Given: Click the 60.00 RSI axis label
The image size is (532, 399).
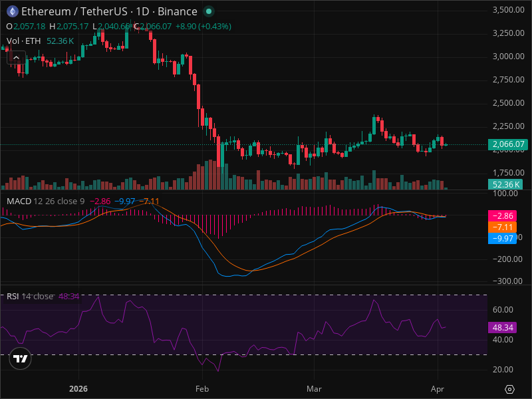Looking at the screenshot, I should (503, 309).
